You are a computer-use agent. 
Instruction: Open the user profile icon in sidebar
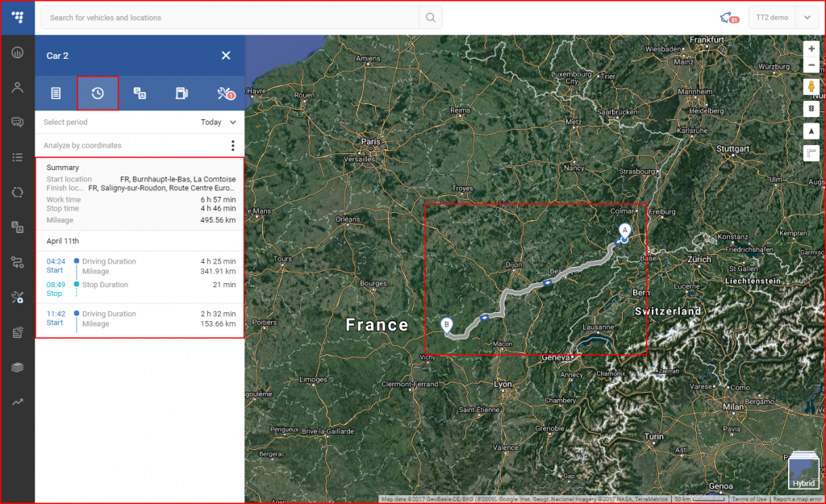click(x=17, y=87)
